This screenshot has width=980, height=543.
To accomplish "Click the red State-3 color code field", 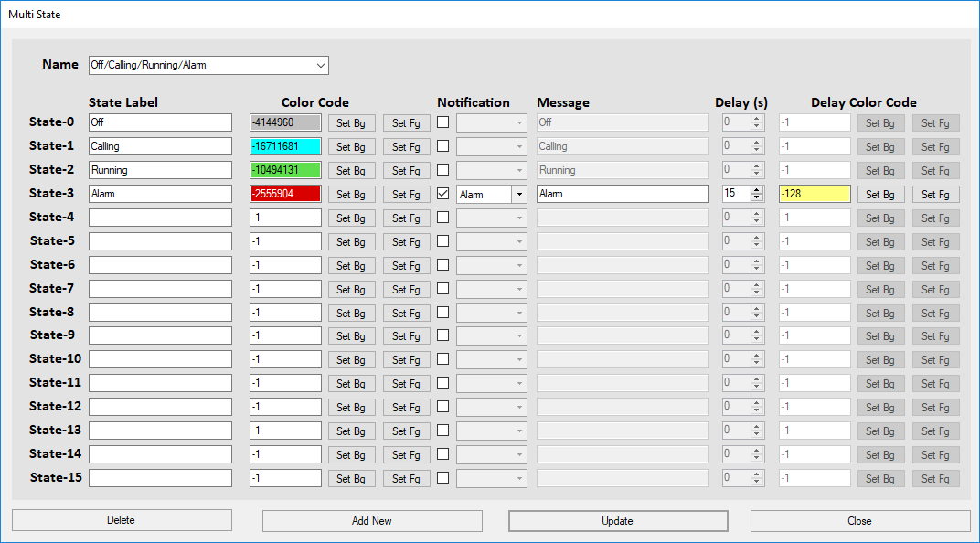I will (x=285, y=194).
